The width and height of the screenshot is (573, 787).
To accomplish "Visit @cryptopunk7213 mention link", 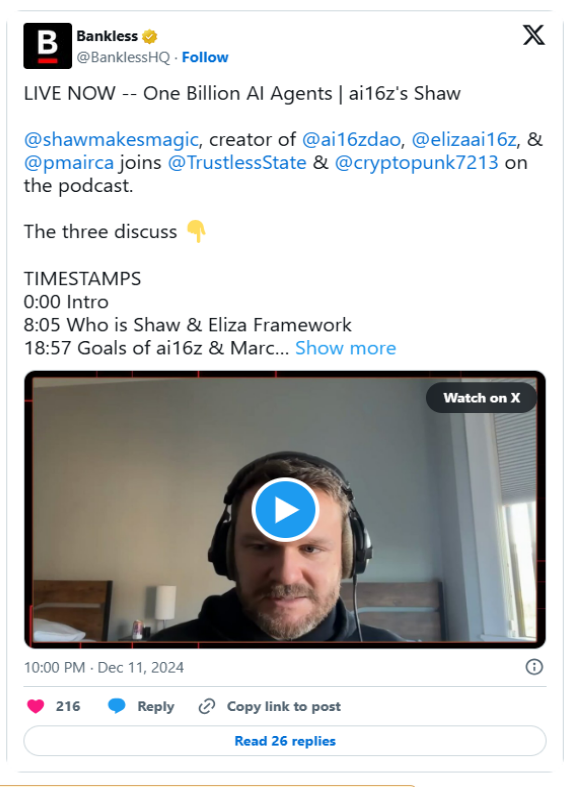I will (416, 163).
